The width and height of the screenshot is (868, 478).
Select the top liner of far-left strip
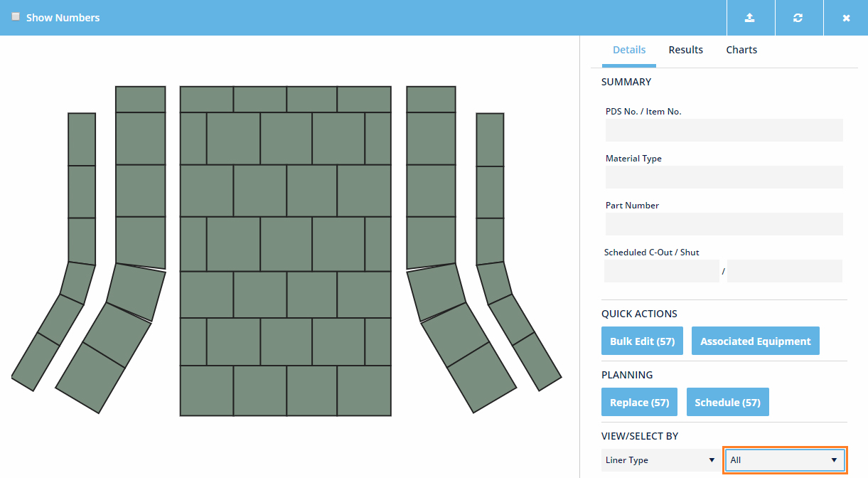click(x=82, y=139)
